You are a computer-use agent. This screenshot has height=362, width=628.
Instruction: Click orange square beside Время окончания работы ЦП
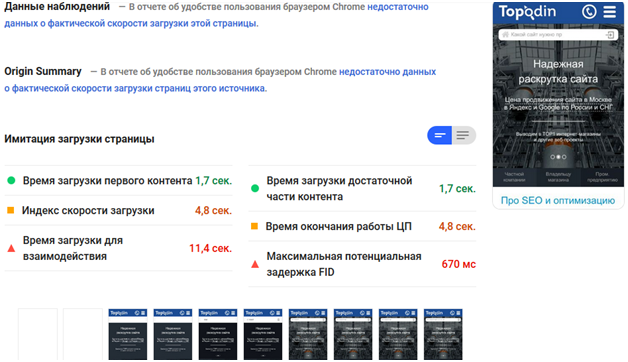[254, 226]
